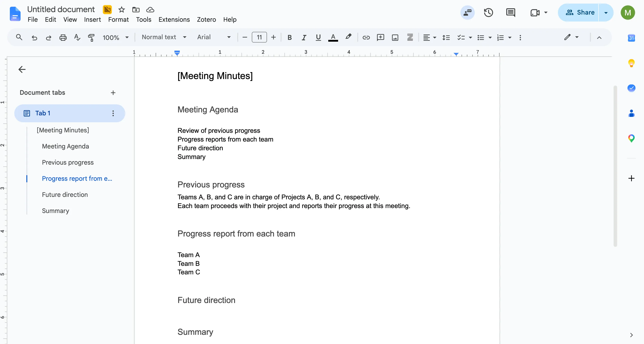Click the insert image icon
This screenshot has width=644, height=344.
[x=395, y=38]
